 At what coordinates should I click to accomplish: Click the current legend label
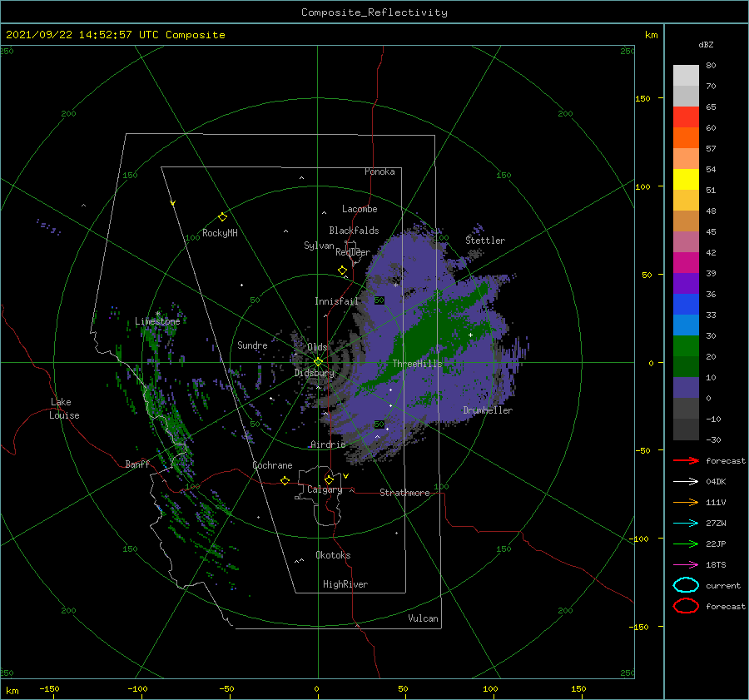click(723, 585)
